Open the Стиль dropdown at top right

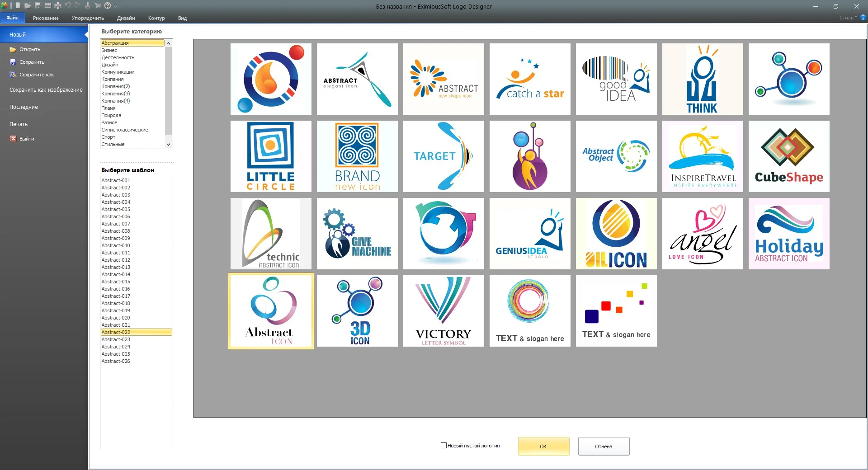tap(848, 18)
